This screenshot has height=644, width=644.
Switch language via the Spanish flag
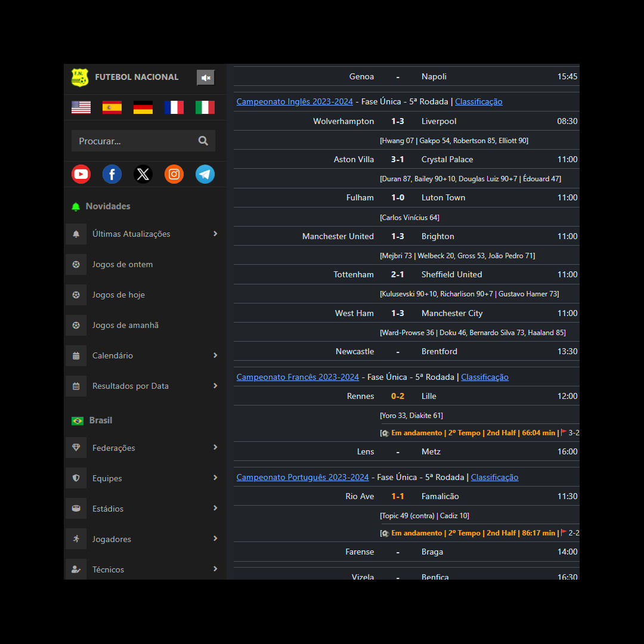(112, 107)
